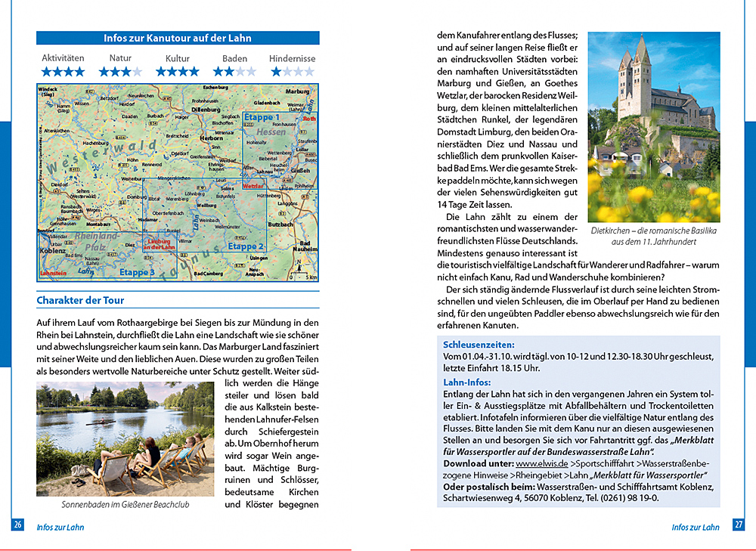Click the Etappe 2 label on map
Screen dimensions: 756x551
coord(246,246)
